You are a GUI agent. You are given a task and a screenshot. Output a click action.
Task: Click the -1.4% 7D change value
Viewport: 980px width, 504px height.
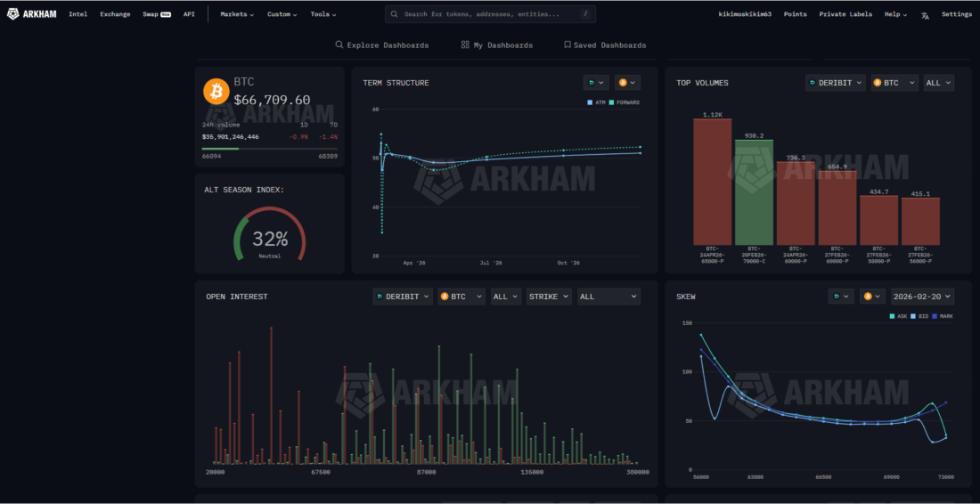click(x=329, y=137)
